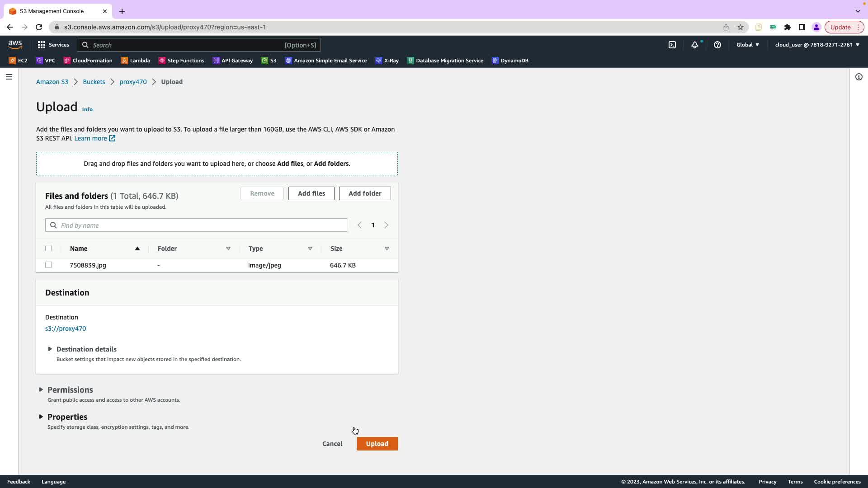
Task: Open Lambda from the favorites bar
Action: pyautogui.click(x=136, y=61)
